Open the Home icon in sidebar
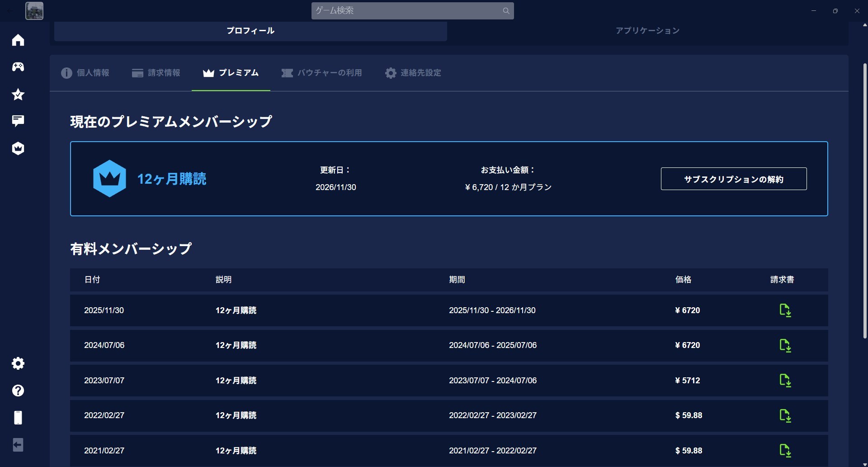 click(x=18, y=40)
